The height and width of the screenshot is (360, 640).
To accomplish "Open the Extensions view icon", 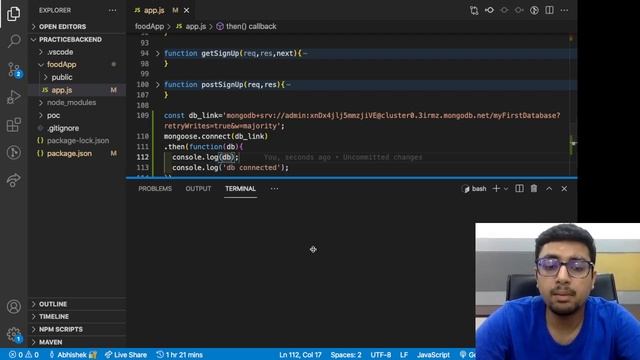I will 13,125.
